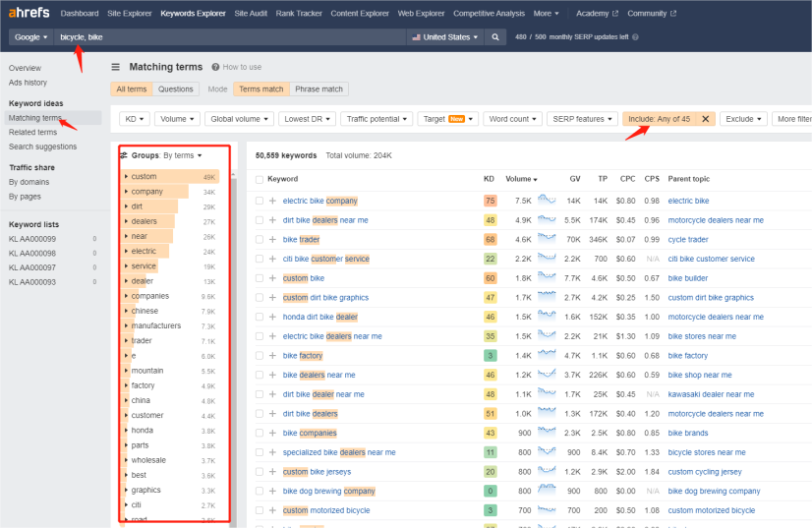Go to Rank Tracker
The image size is (812, 528).
point(299,14)
